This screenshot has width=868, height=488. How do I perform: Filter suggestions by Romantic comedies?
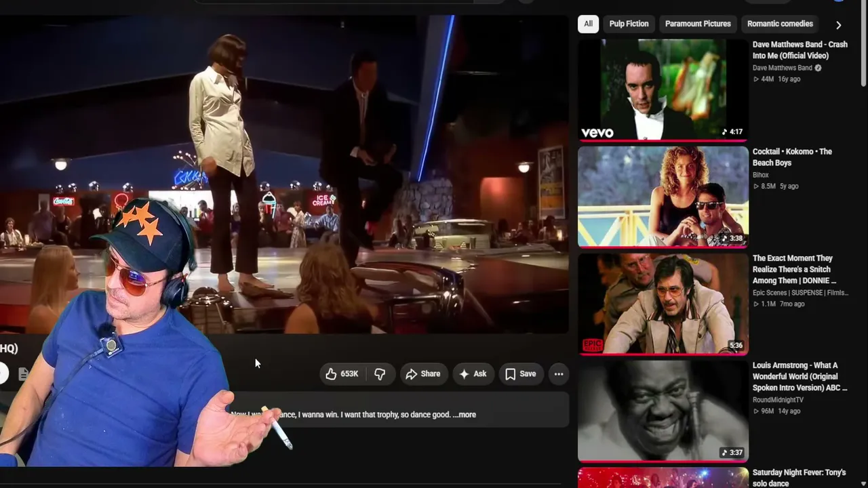click(x=780, y=24)
